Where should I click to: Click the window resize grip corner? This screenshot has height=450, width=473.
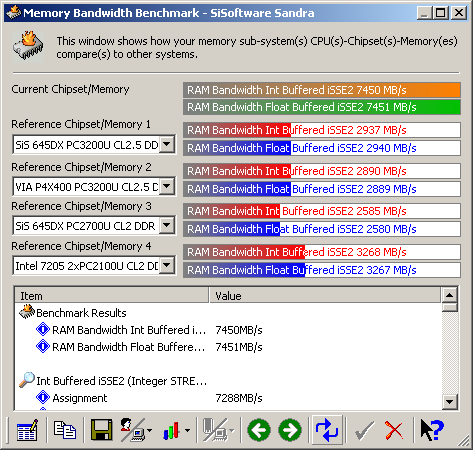(x=463, y=441)
